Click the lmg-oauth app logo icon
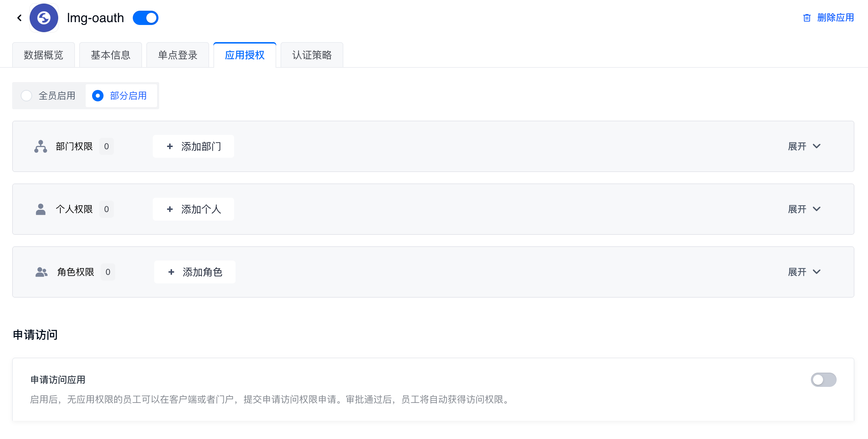Image resolution: width=868 pixels, height=439 pixels. pos(44,18)
